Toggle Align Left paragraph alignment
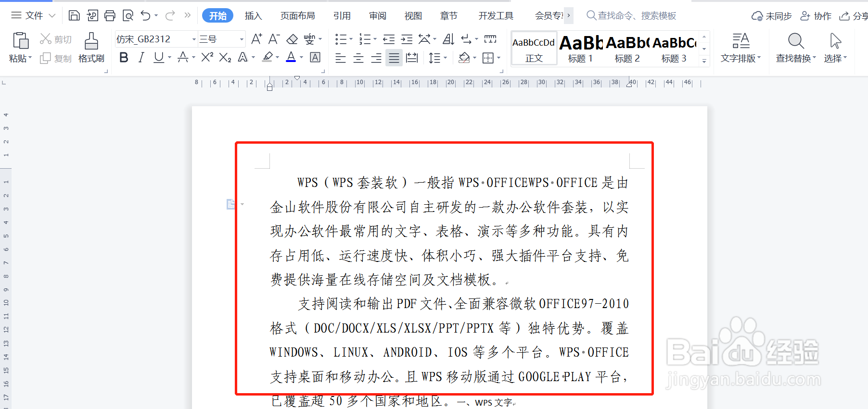This screenshot has width=868, height=409. [x=341, y=58]
